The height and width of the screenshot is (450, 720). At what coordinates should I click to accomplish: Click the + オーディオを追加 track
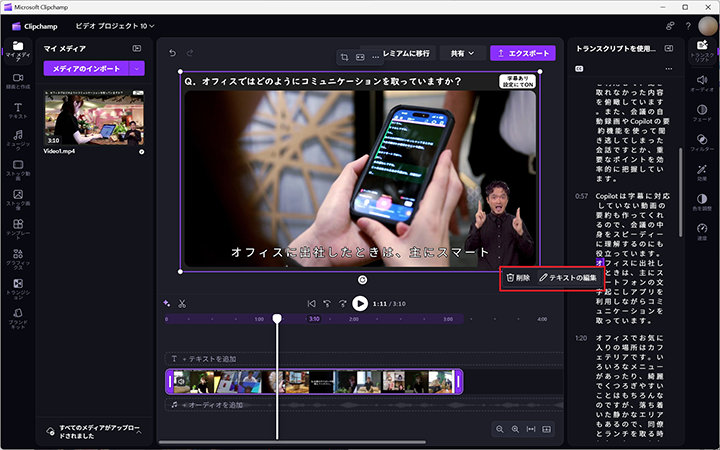pos(364,405)
